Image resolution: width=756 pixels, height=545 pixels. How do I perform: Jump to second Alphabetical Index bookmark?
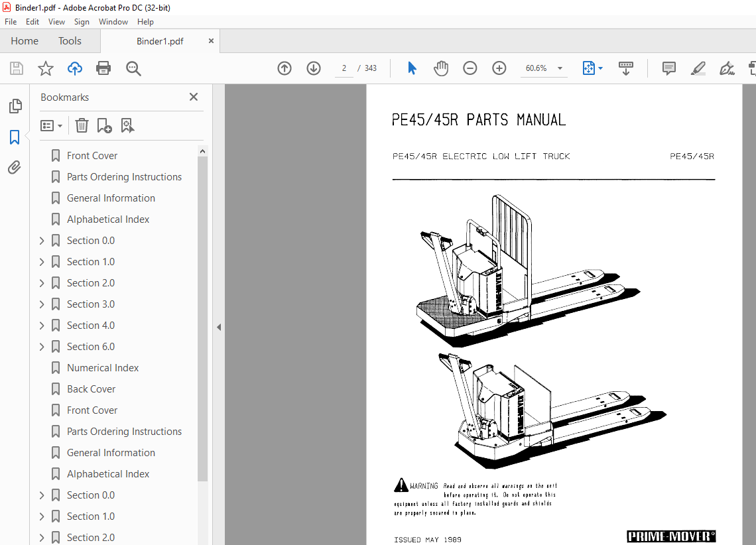pos(108,473)
